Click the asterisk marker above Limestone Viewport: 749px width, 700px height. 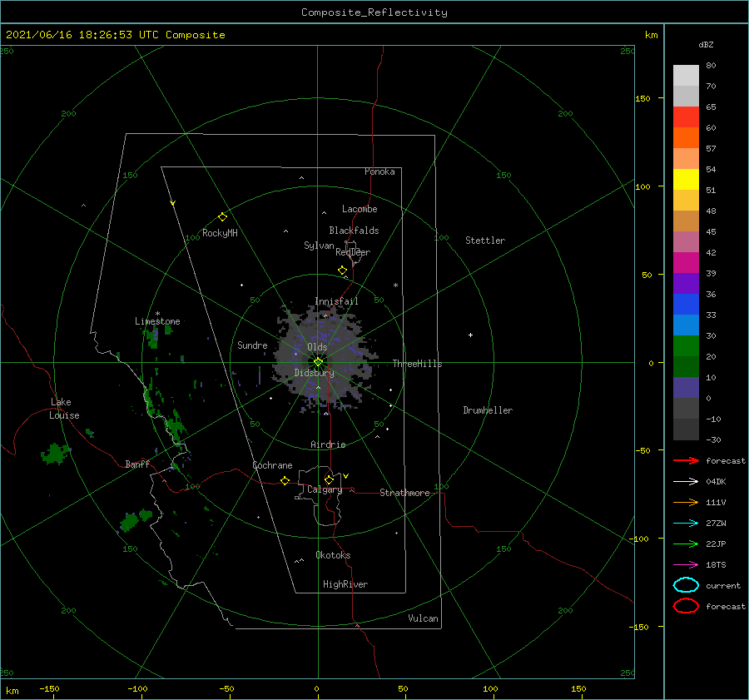(x=157, y=314)
